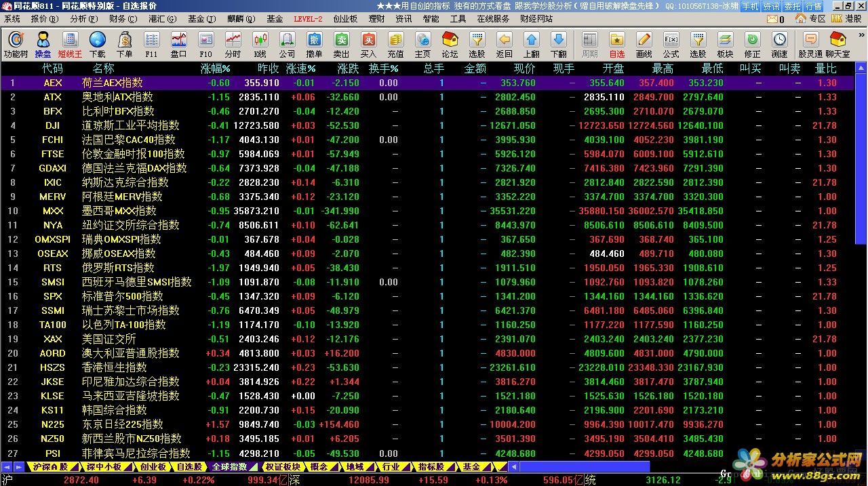This screenshot has width=868, height=486.
Task: Click the F10 info icon
Action: pyautogui.click(x=205, y=44)
